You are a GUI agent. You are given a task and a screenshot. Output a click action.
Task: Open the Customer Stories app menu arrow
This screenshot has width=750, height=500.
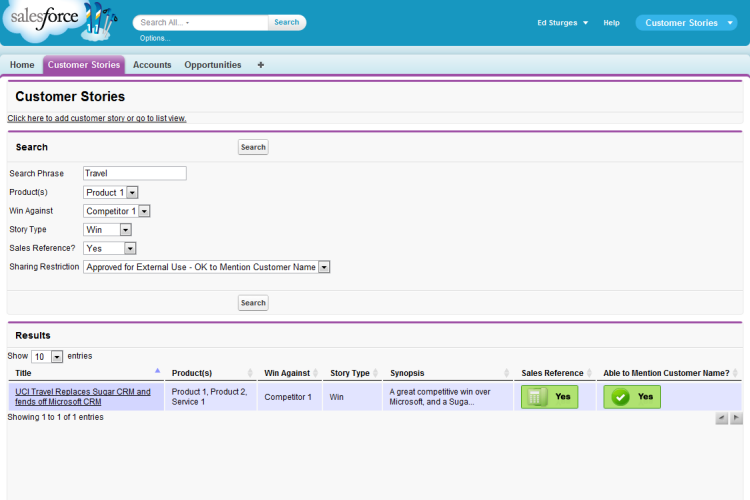[x=730, y=23]
